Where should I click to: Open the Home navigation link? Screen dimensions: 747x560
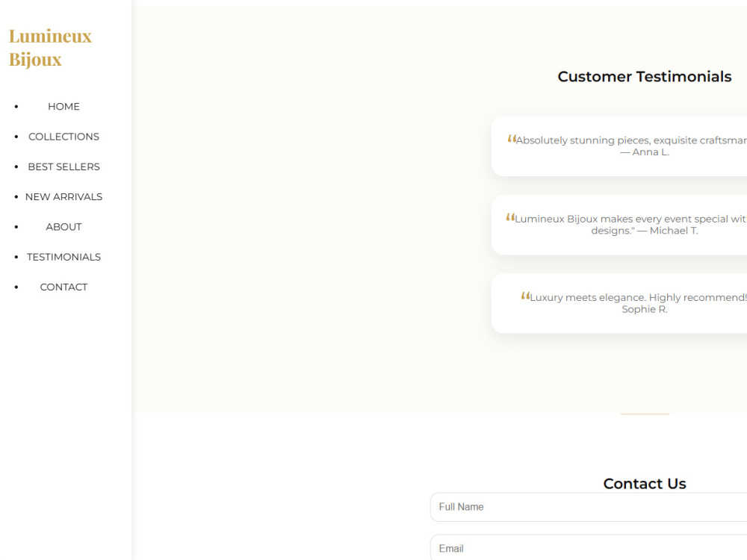click(63, 107)
